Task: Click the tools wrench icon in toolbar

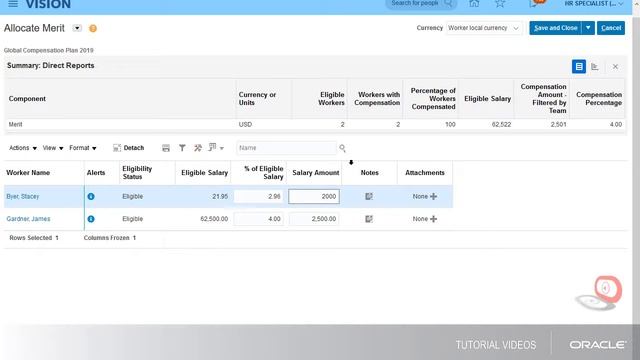Action: [x=198, y=148]
